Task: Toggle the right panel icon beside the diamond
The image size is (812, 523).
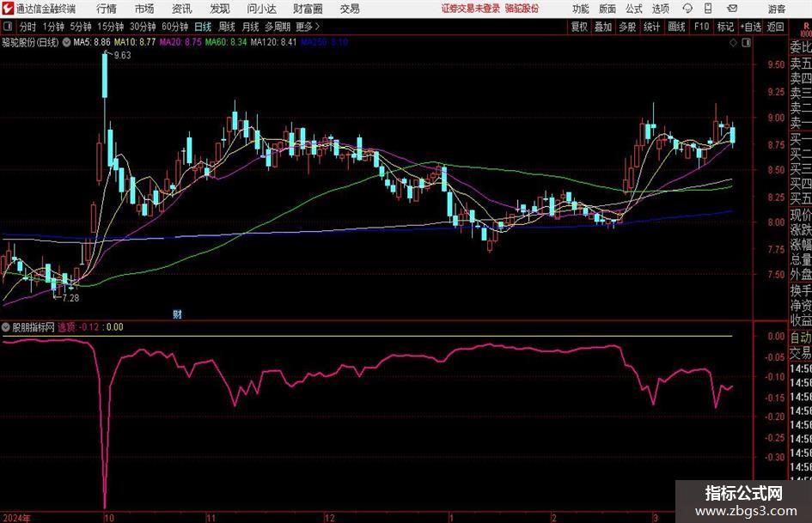Action: click(x=746, y=43)
